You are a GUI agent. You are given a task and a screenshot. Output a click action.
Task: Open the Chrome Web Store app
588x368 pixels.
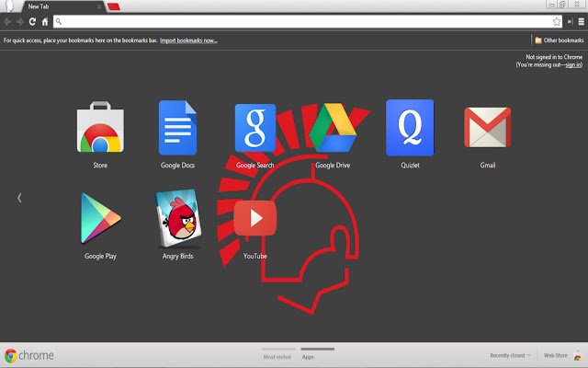pos(100,127)
